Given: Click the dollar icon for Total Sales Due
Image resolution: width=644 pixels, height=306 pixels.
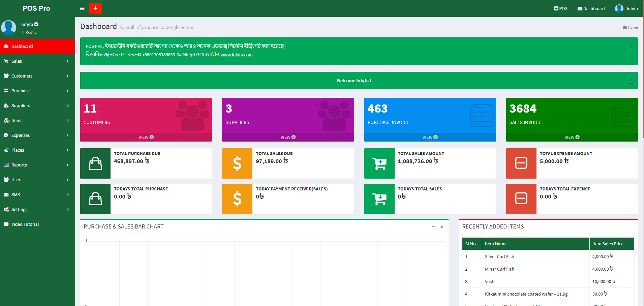Looking at the screenshot, I should [x=237, y=163].
